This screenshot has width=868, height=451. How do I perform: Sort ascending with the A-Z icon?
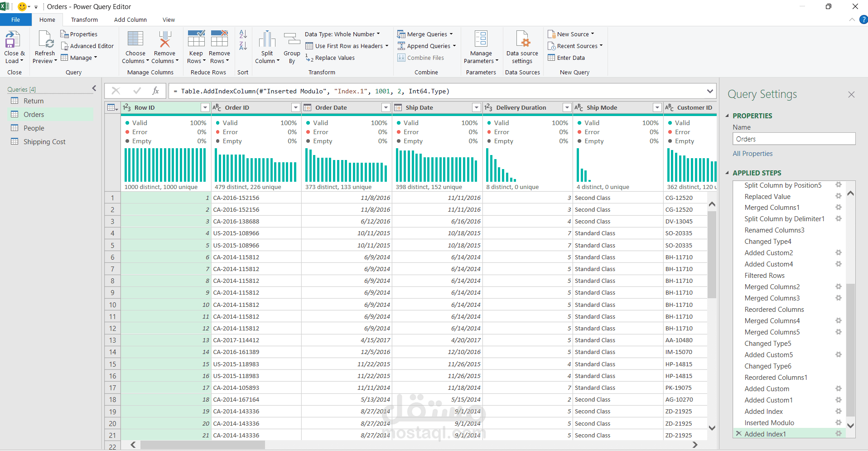pos(243,34)
